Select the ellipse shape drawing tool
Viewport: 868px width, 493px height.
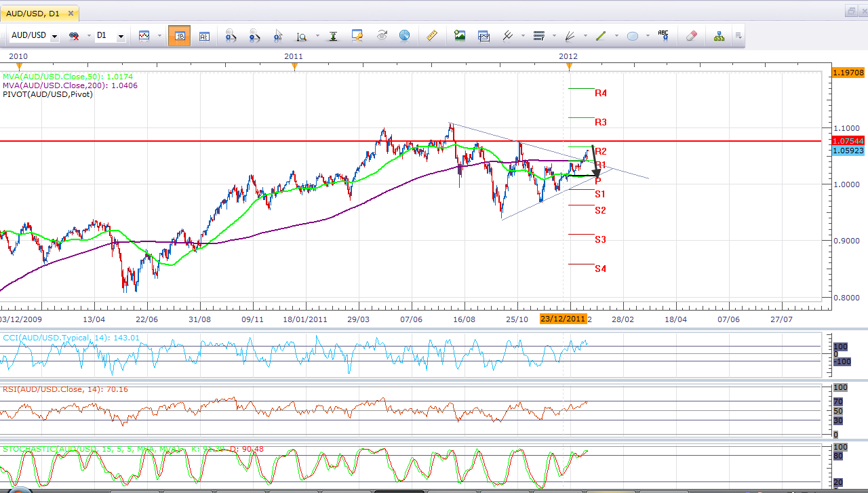tap(633, 36)
